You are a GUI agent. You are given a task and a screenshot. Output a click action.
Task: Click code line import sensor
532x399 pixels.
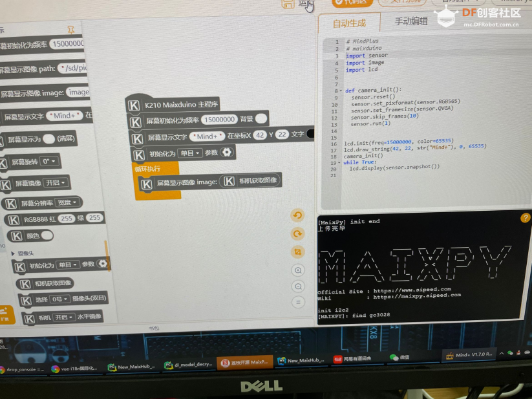(x=367, y=56)
